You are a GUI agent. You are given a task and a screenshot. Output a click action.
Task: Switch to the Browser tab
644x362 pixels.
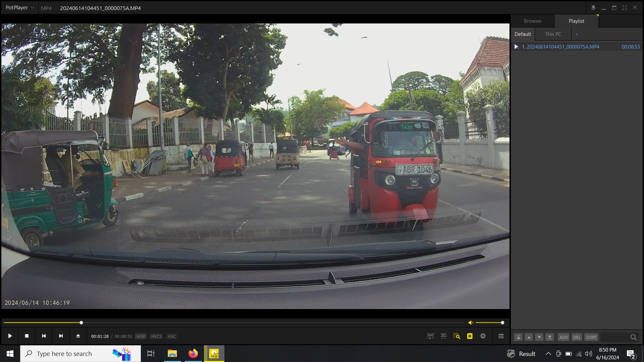pyautogui.click(x=533, y=21)
